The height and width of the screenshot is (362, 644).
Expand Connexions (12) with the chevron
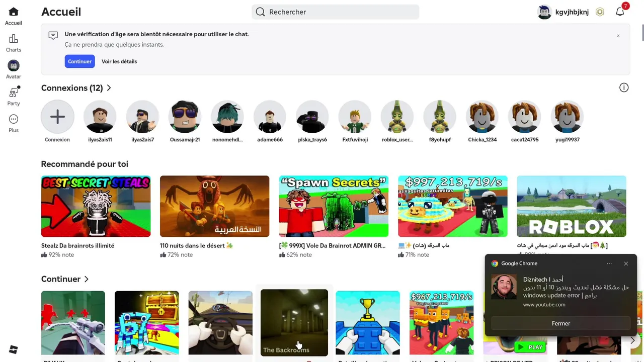tap(109, 88)
